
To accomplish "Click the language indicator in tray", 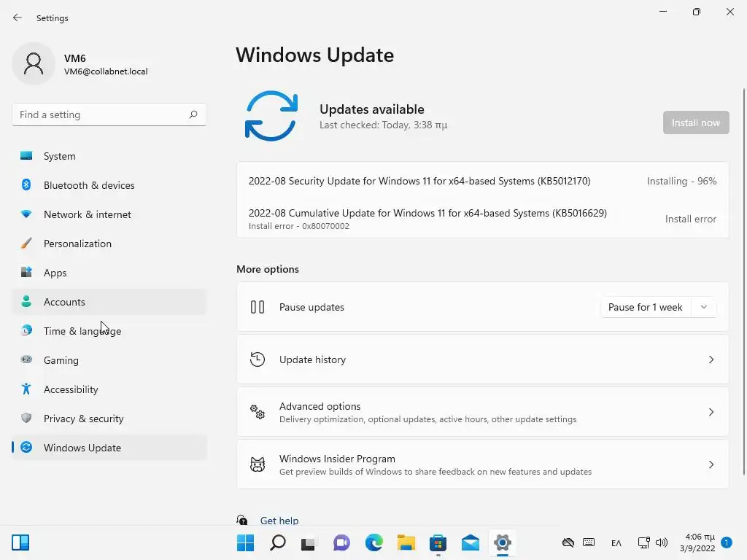I will (x=616, y=542).
